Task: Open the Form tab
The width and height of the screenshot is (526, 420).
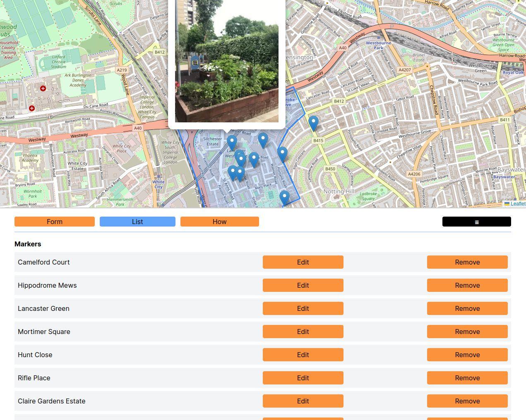Action: [x=55, y=222]
